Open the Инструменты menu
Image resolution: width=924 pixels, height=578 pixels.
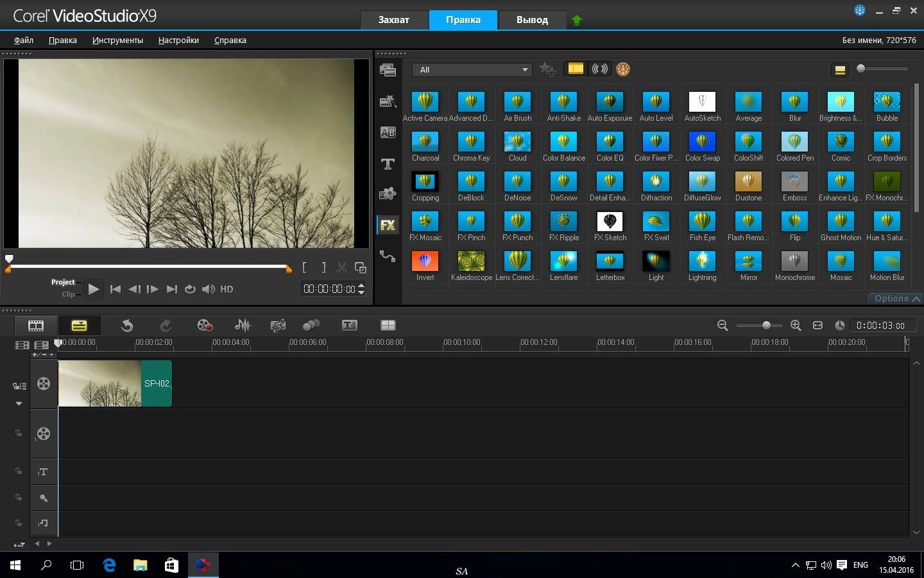click(117, 40)
